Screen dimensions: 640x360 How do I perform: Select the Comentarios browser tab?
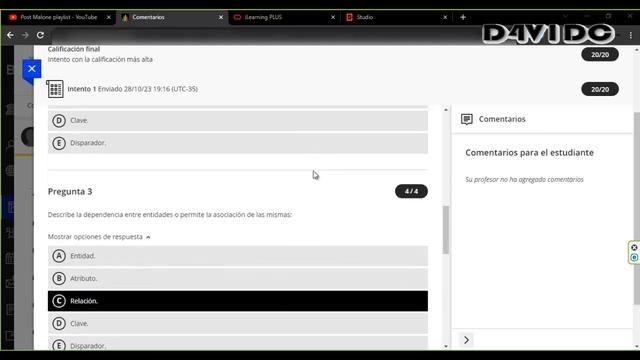(171, 17)
